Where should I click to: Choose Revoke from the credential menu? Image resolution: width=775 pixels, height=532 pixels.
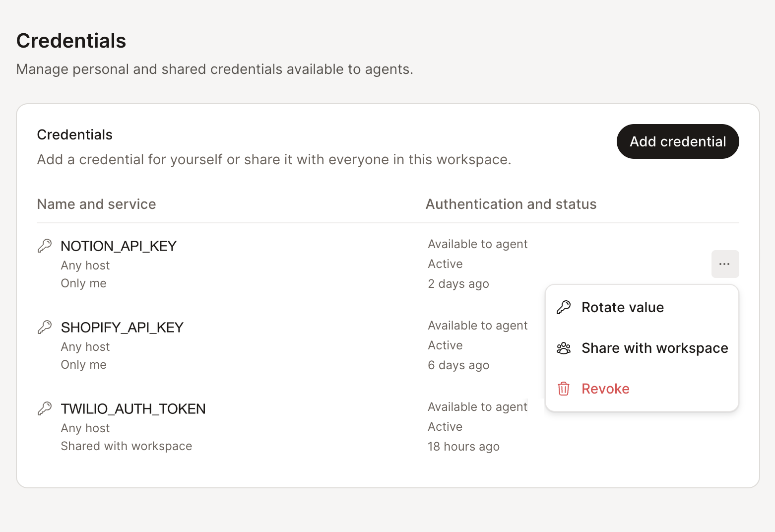coord(642,389)
